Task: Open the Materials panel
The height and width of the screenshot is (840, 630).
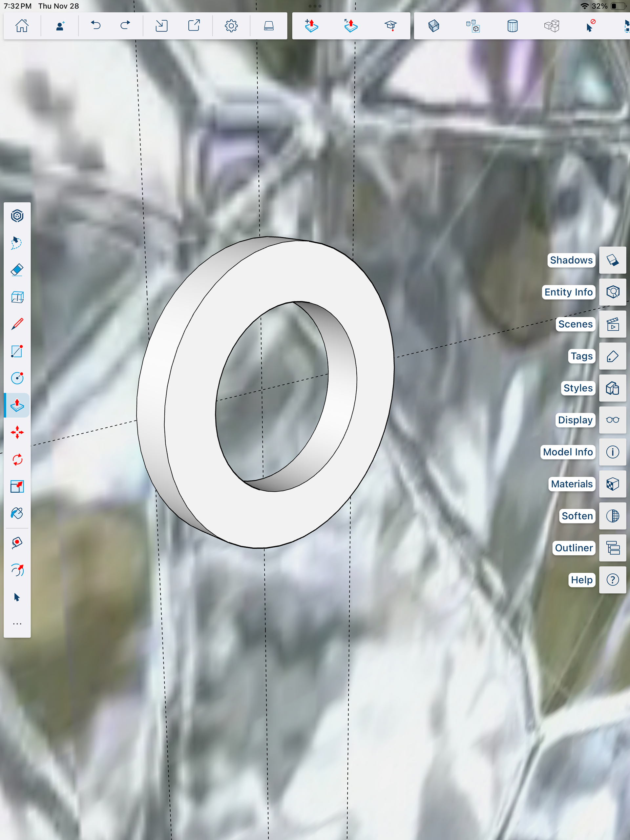Action: click(x=612, y=484)
